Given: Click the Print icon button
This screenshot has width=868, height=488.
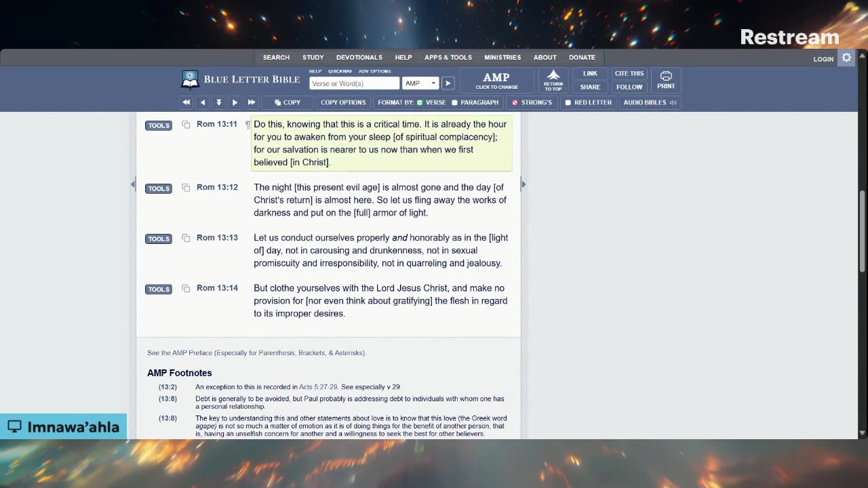Looking at the screenshot, I should (x=666, y=81).
